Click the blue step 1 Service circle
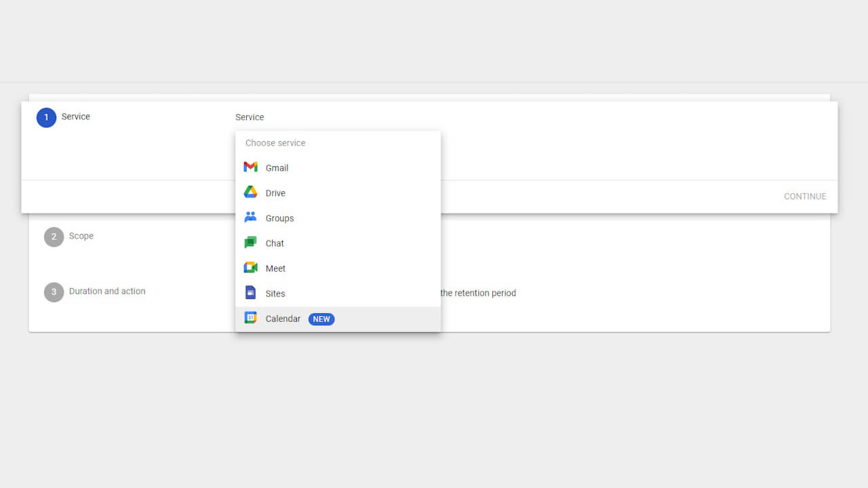This screenshot has height=488, width=868. (x=46, y=117)
